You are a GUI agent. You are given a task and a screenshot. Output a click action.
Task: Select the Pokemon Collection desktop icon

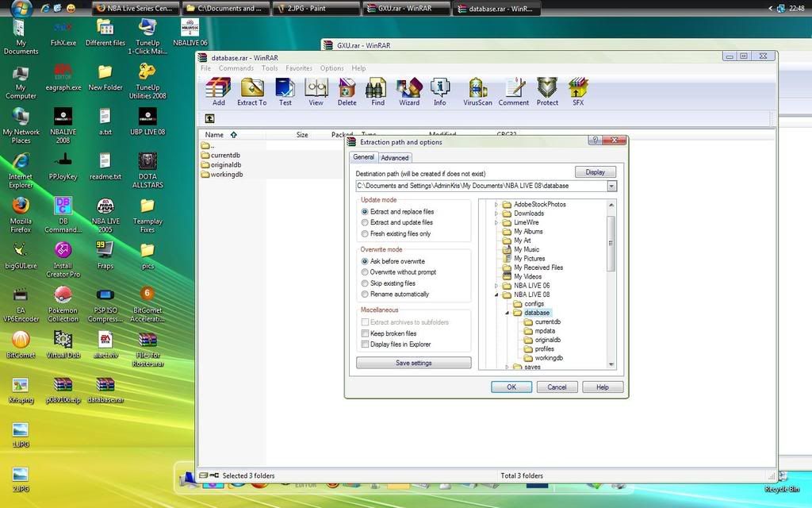coord(63,304)
